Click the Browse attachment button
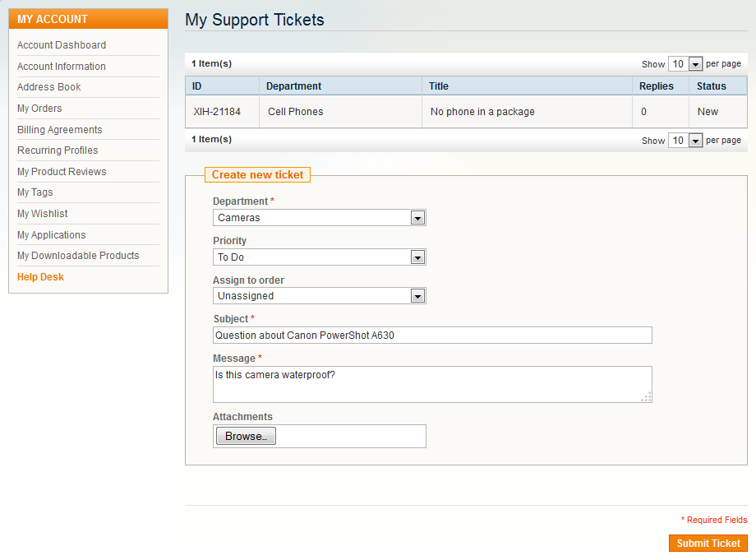 (246, 436)
